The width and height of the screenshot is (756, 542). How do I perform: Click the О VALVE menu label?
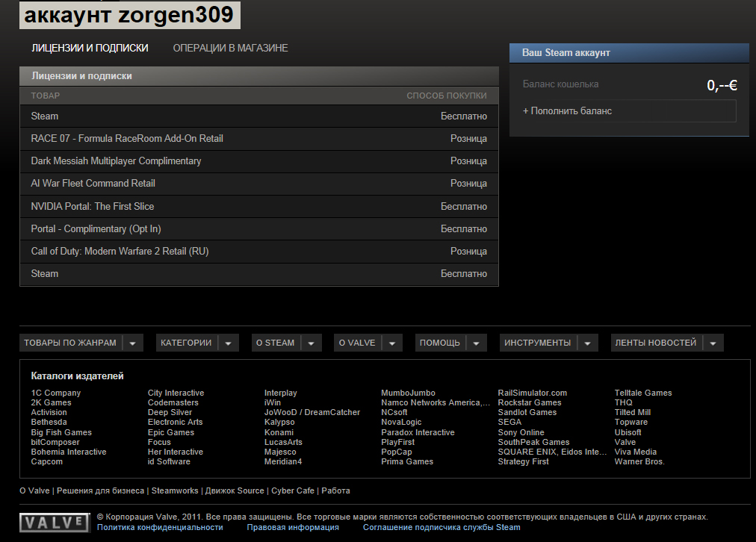[357, 343]
